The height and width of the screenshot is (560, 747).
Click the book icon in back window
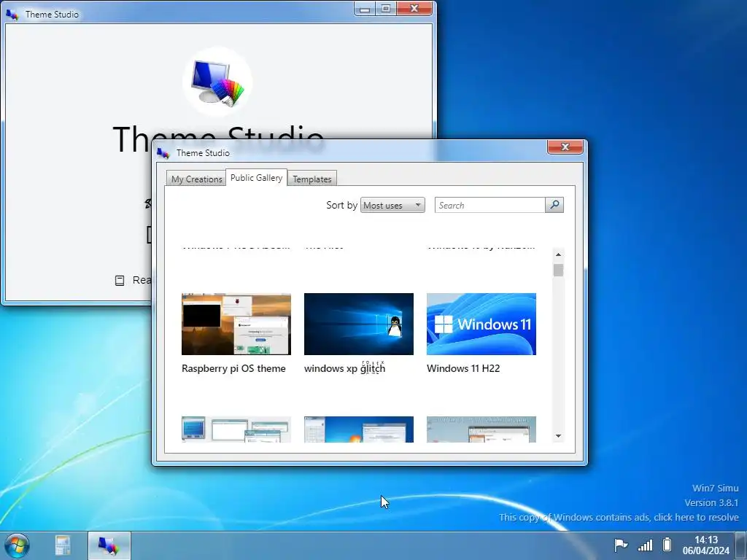tap(120, 281)
